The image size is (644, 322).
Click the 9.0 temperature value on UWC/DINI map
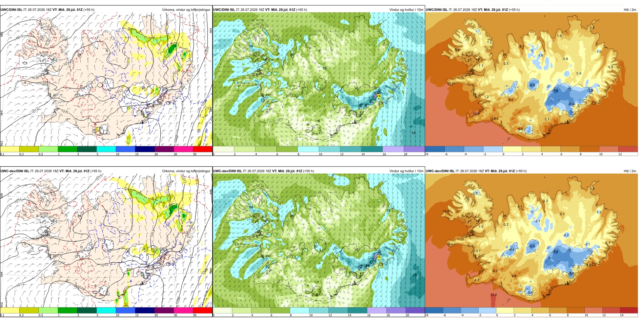point(521,129)
